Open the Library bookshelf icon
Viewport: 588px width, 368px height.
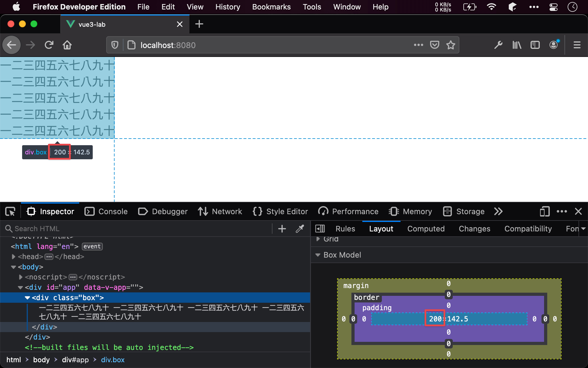[x=517, y=45]
